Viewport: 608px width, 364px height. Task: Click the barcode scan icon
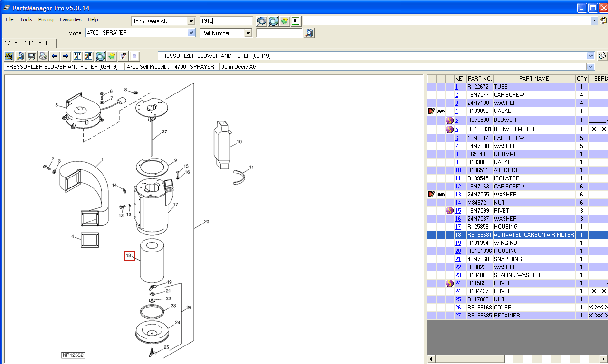(296, 21)
